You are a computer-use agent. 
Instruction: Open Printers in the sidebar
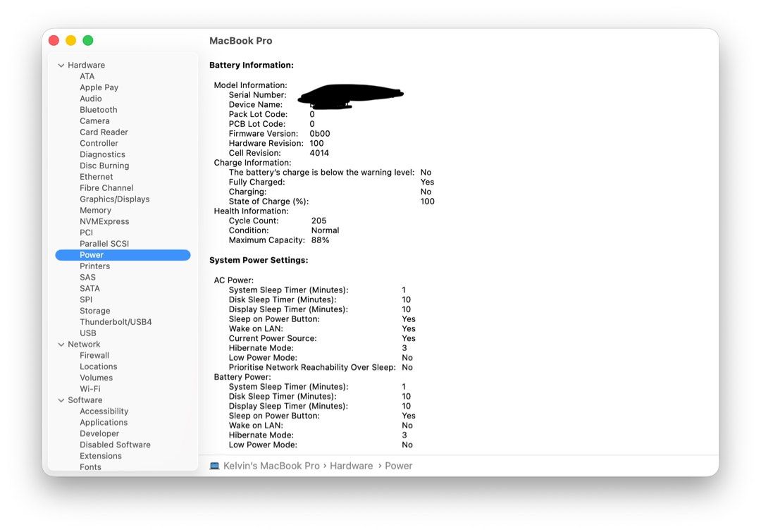[x=94, y=266]
